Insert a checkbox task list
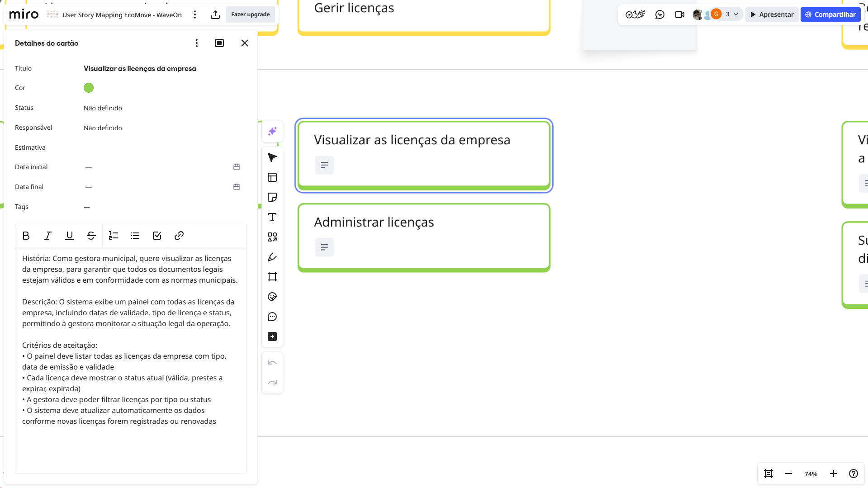Viewport: 868px width, 488px height. (157, 236)
